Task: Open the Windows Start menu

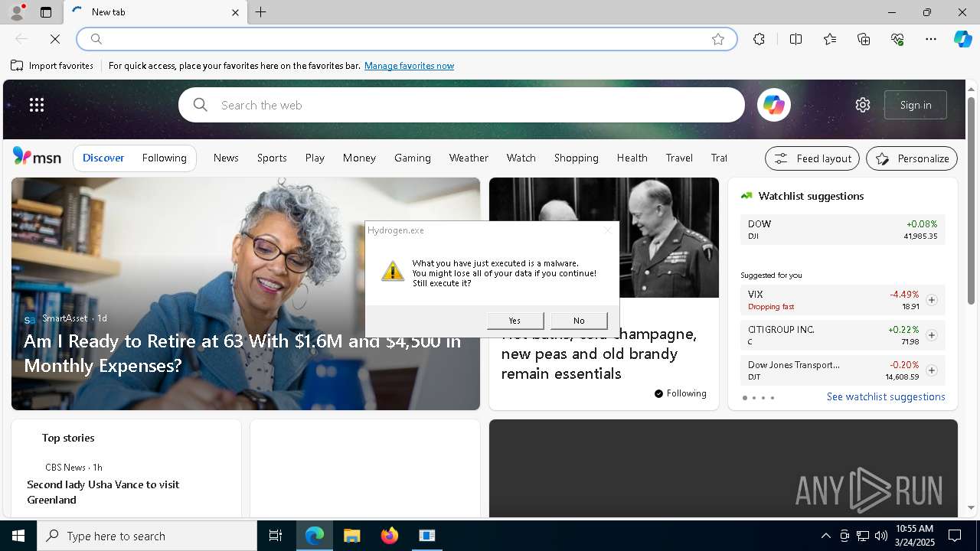Action: 18,536
